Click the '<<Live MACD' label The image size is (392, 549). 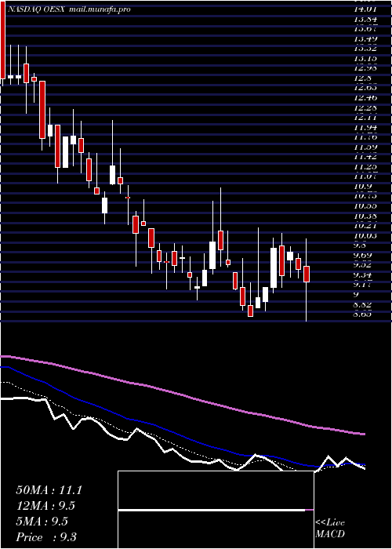330,528
